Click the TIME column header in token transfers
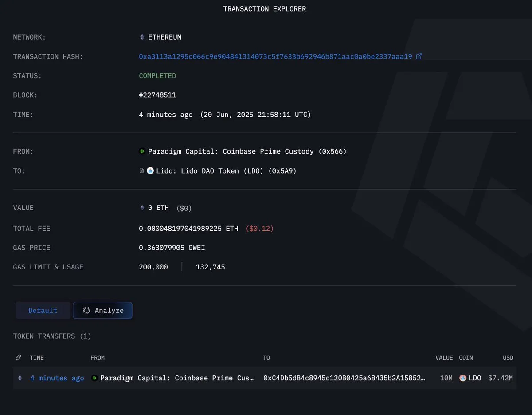 [37, 357]
